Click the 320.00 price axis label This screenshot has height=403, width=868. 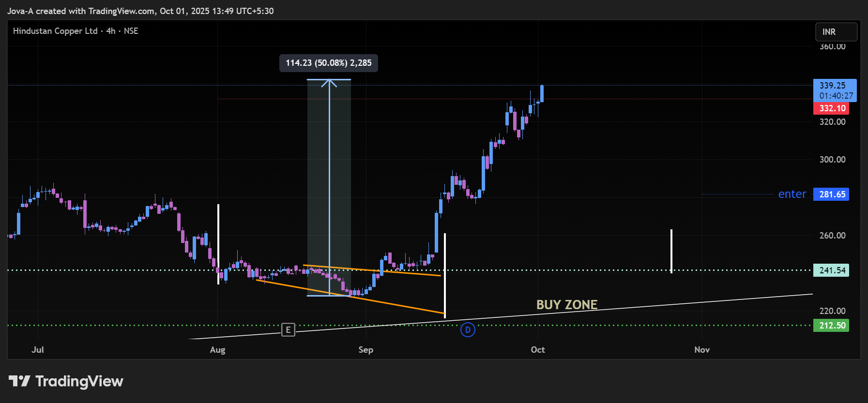click(x=832, y=122)
